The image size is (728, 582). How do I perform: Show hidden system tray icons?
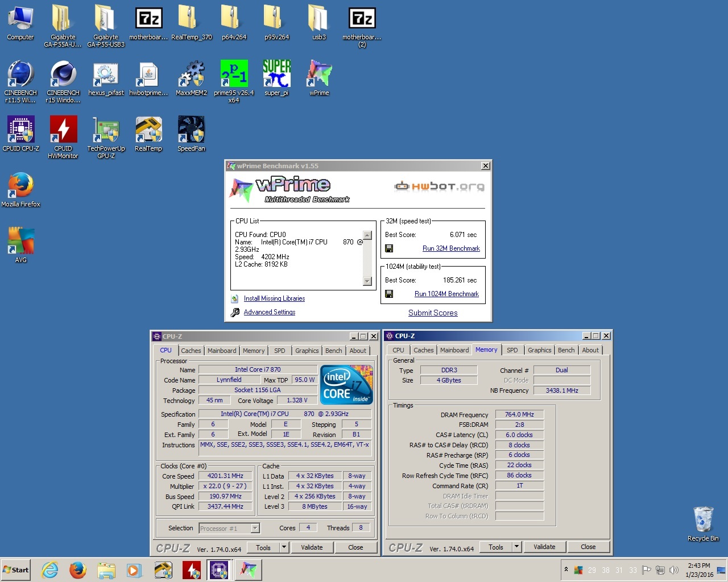566,569
